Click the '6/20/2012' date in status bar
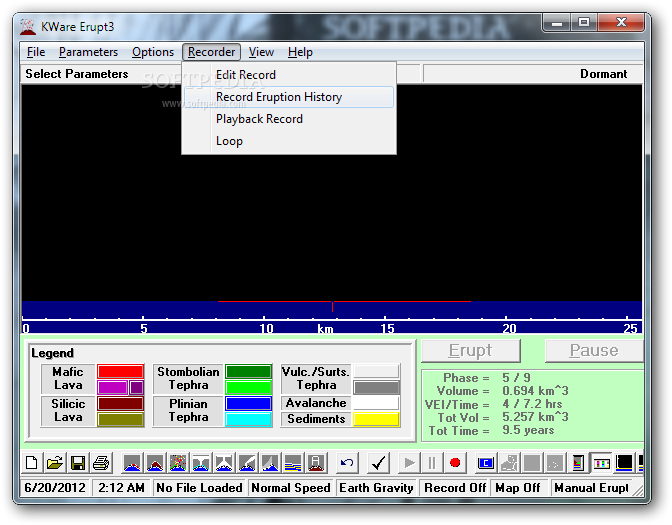 [55, 488]
